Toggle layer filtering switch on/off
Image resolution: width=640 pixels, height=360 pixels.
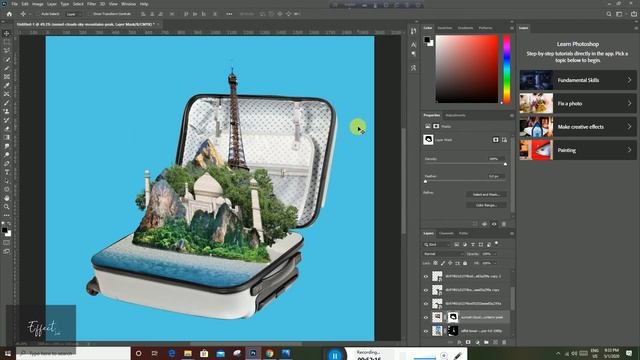496,243
